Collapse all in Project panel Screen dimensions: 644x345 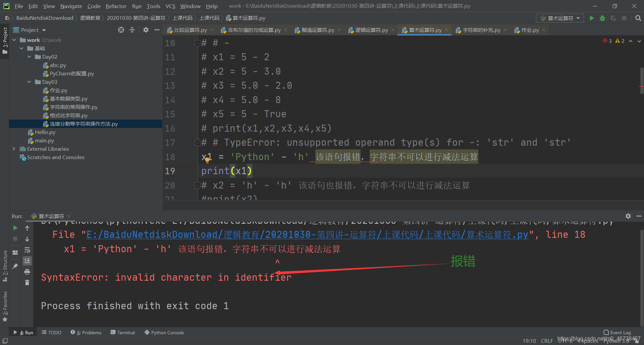pyautogui.click(x=132, y=30)
